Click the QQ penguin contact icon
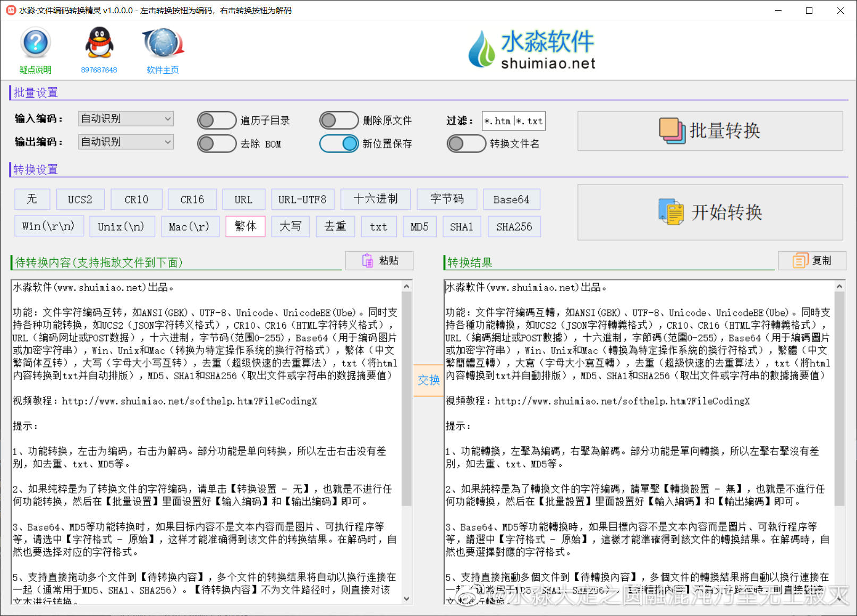Viewport: 857px width, 616px height. [x=99, y=42]
